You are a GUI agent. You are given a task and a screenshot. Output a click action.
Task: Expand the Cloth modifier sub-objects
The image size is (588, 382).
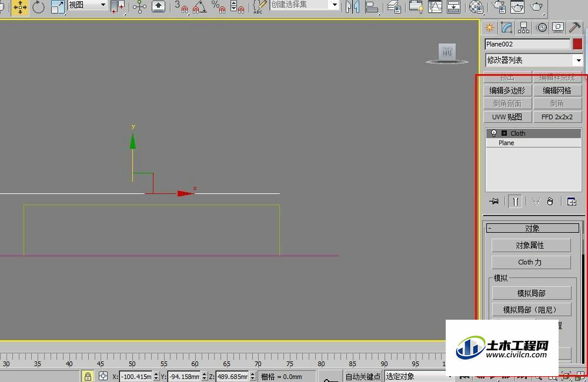point(504,133)
